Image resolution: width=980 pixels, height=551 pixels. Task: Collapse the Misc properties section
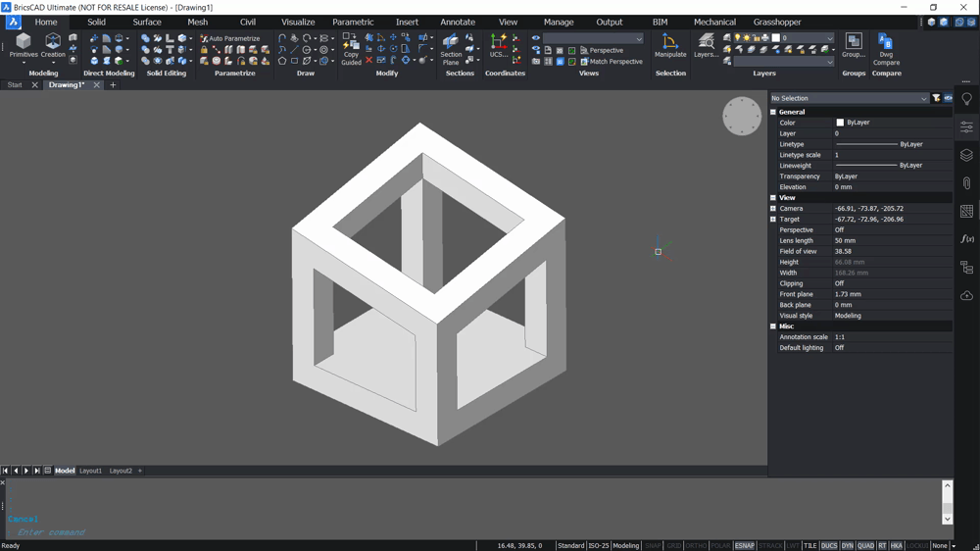(773, 326)
